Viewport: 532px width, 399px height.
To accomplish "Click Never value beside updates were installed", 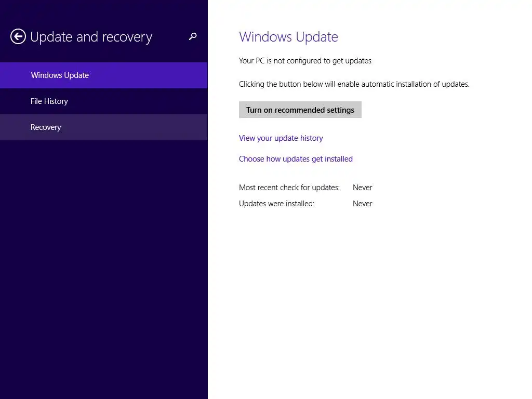I will (x=362, y=204).
